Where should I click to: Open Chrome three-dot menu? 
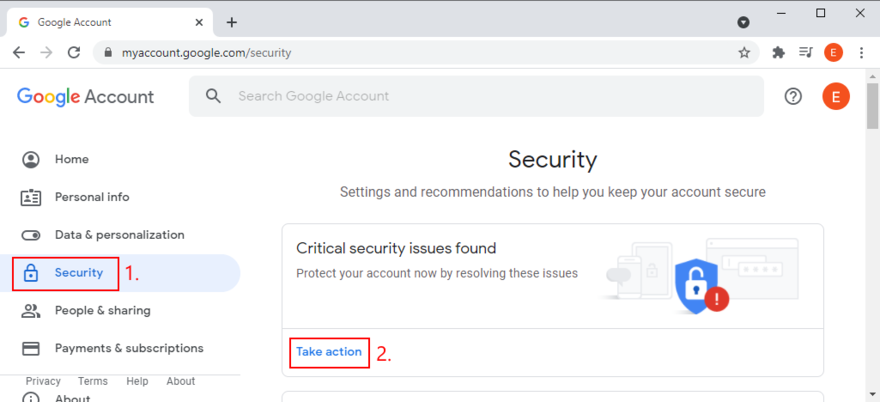point(862,53)
